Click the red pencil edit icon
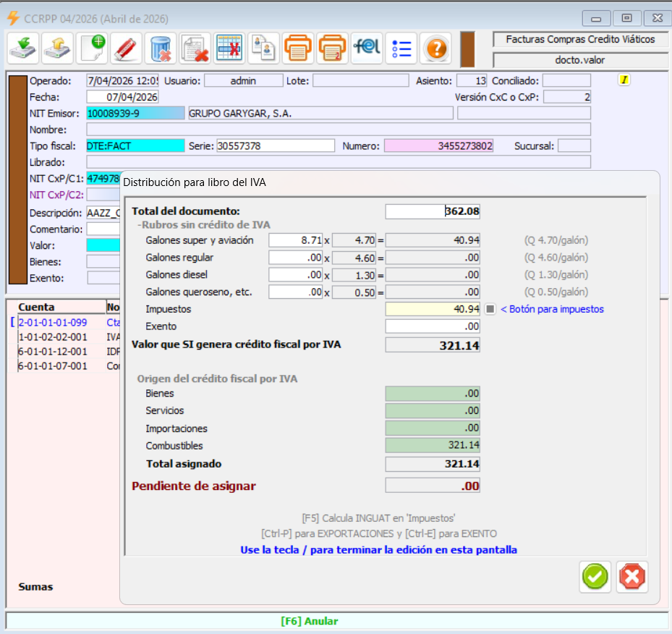This screenshot has height=634, width=672. tap(126, 48)
